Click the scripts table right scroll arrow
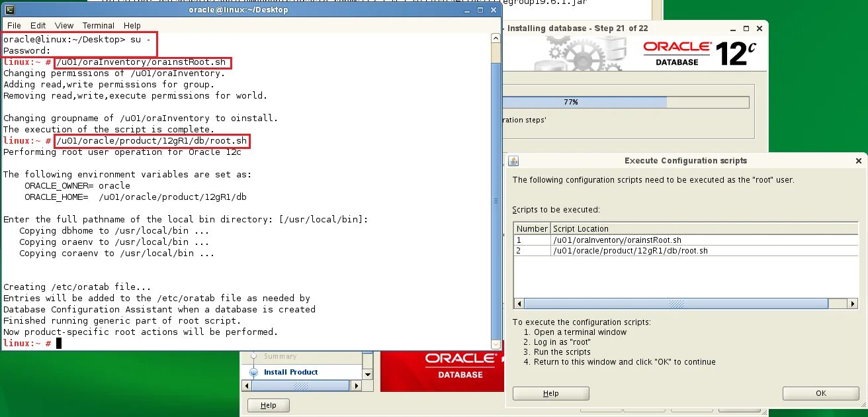This screenshot has width=868, height=417. click(853, 304)
